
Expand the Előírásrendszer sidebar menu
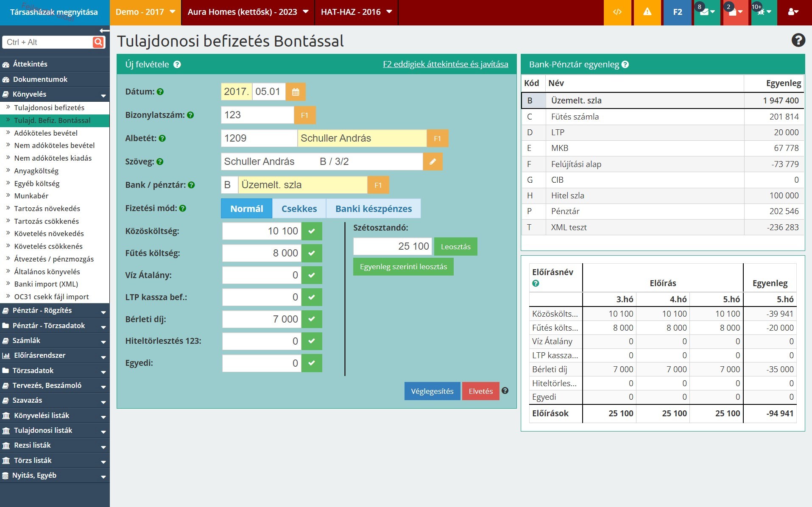coord(55,355)
